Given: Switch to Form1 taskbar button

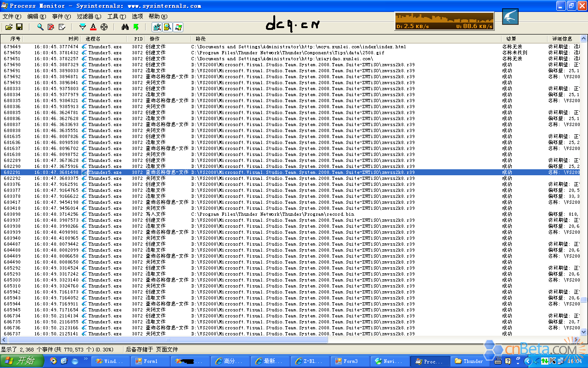Looking at the screenshot, I should click(150, 361).
